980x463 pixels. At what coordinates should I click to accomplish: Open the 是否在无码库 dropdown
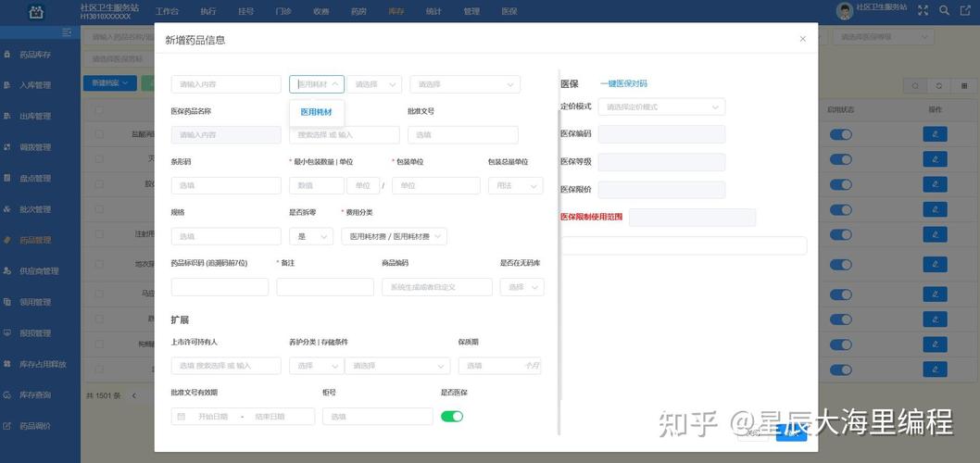click(x=521, y=287)
